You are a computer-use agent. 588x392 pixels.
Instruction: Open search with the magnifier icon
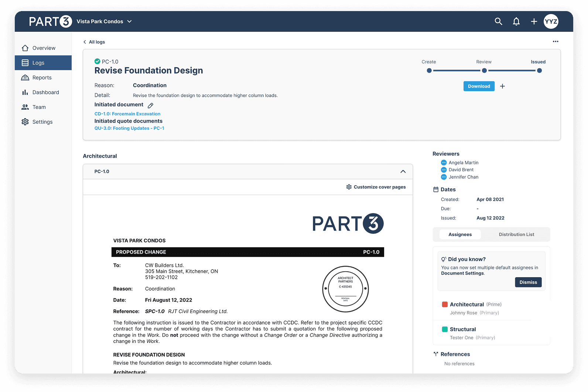(498, 21)
